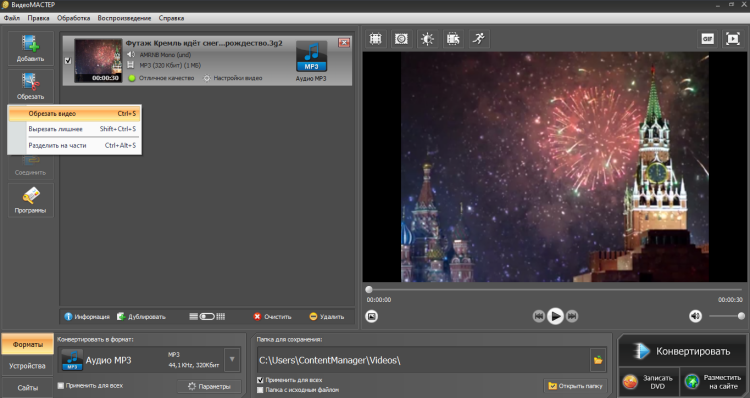Screen dimensions: 750x398
Task: Play the video preview
Action: coord(555,316)
